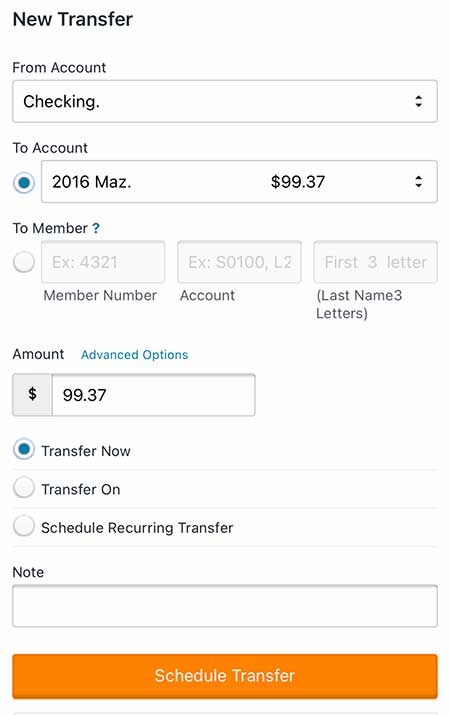This screenshot has width=450, height=715.
Task: Click the Schedule Recurring Transfer label
Action: click(x=137, y=528)
